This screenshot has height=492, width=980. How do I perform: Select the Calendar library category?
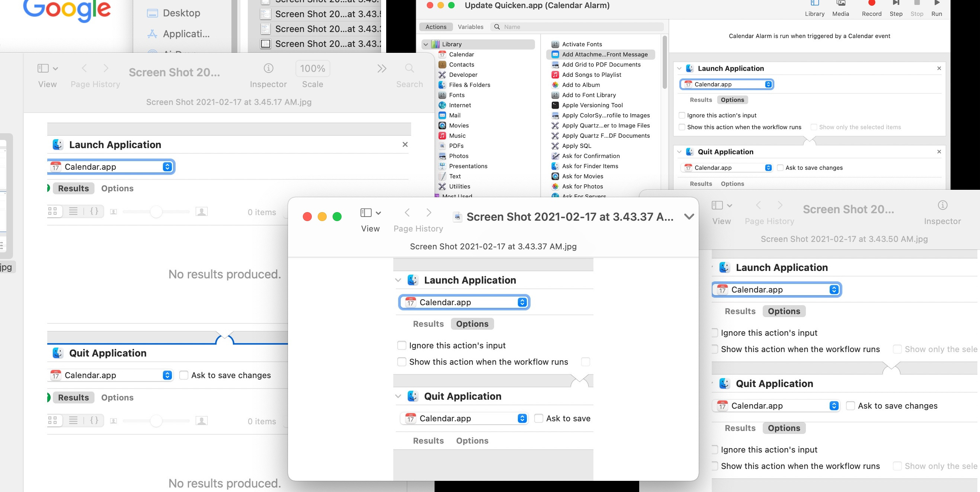461,54
